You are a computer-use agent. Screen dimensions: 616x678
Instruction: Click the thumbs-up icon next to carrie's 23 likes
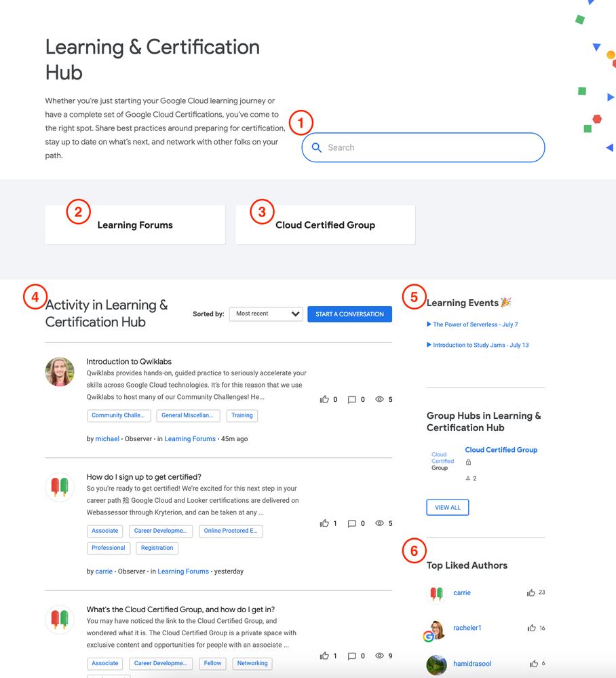[x=531, y=592]
